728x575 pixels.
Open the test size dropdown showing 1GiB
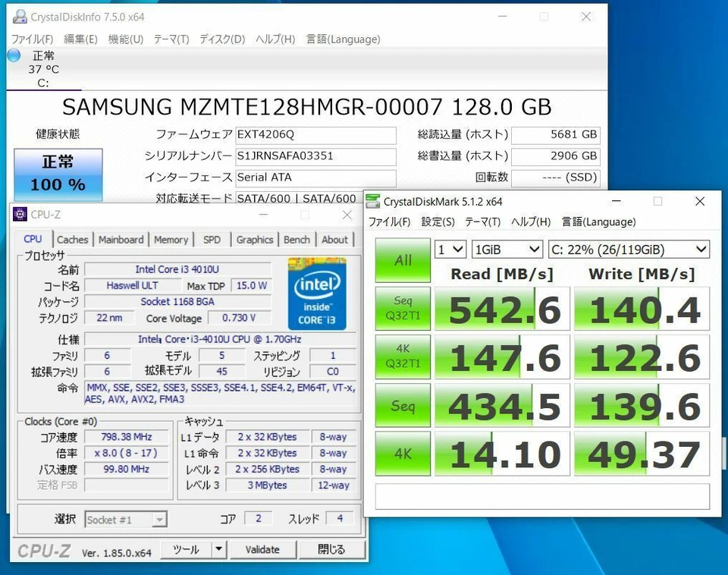click(x=507, y=250)
